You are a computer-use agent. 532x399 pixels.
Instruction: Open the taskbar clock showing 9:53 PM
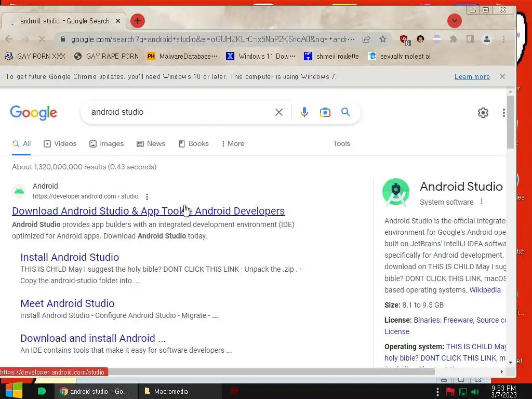coord(503,391)
